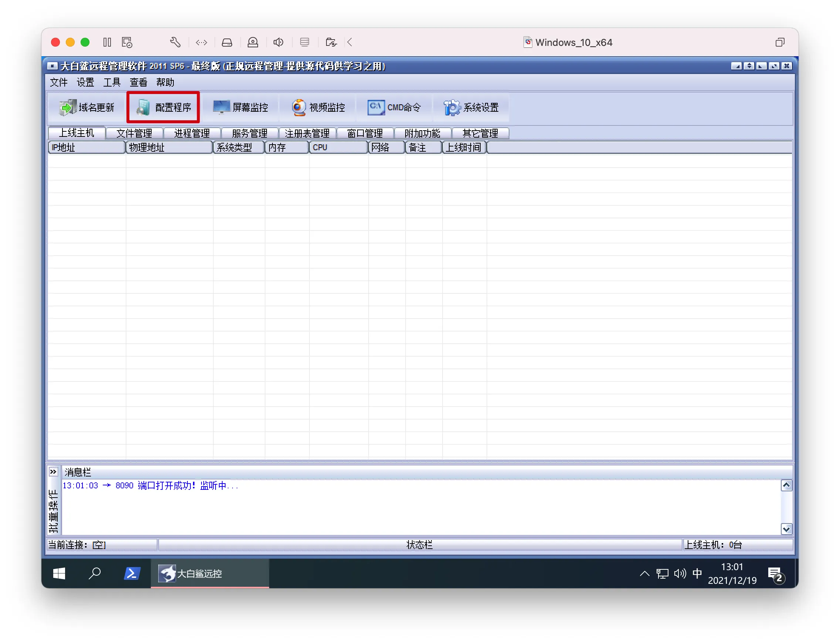This screenshot has height=643, width=840.
Task: Switch to the 进程管理 tab
Action: 192,133
